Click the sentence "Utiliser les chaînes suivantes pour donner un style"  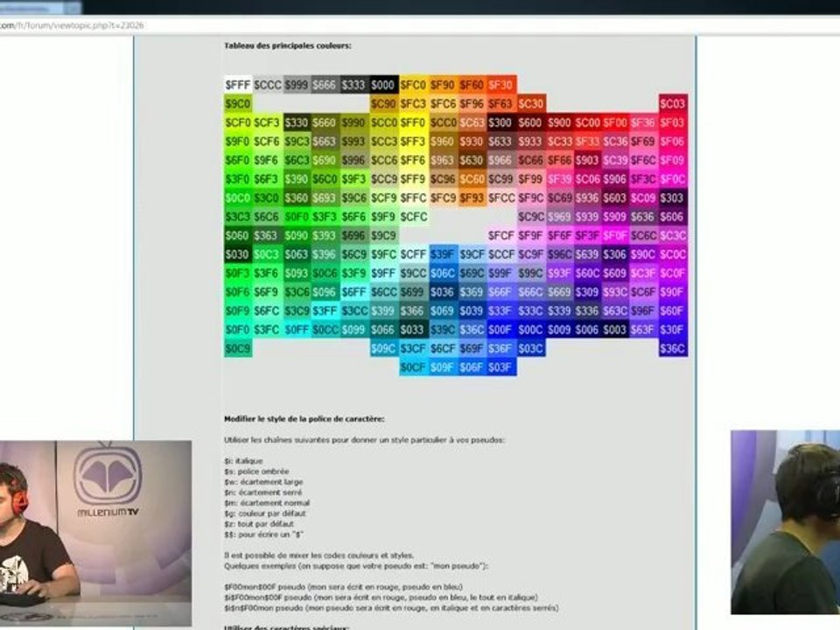click(364, 440)
